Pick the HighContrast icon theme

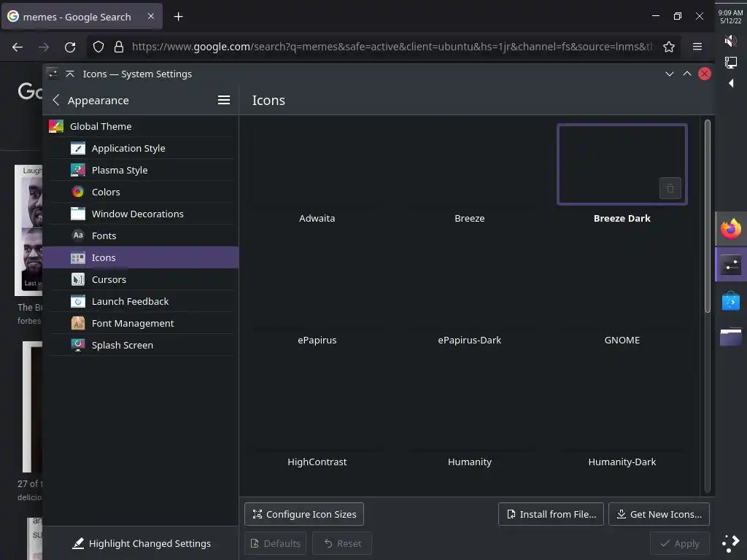pos(317,418)
